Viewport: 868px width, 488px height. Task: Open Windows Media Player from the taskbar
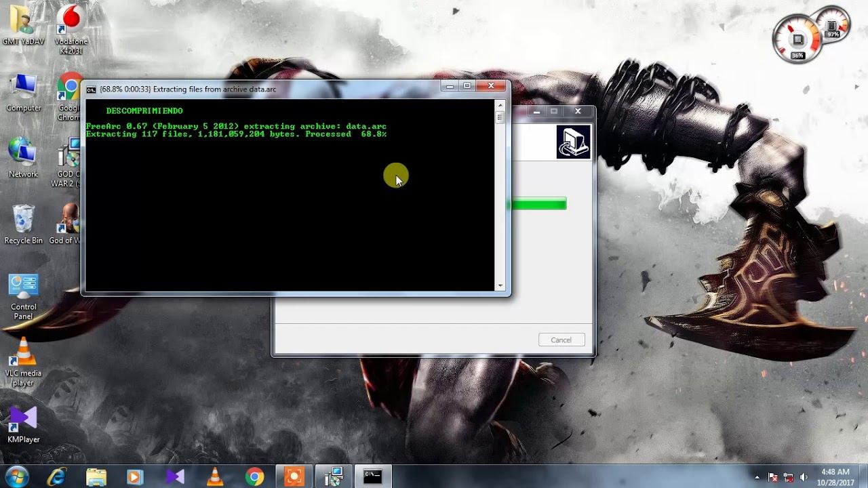135,476
